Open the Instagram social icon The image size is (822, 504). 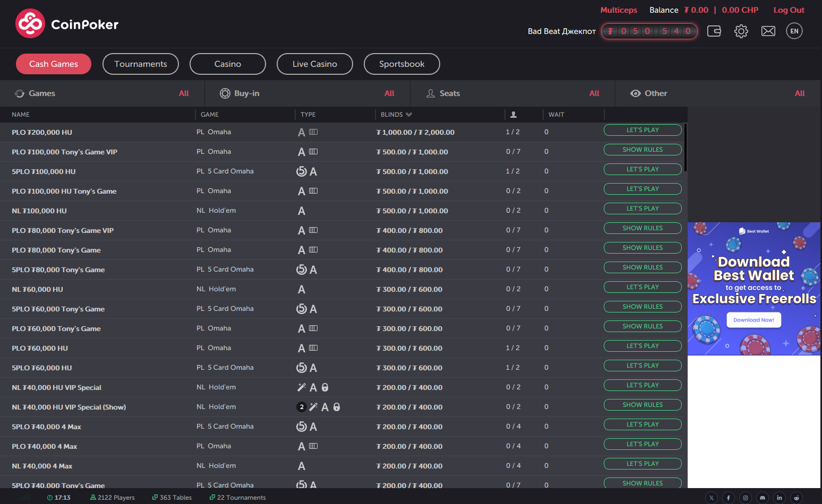coord(746,498)
